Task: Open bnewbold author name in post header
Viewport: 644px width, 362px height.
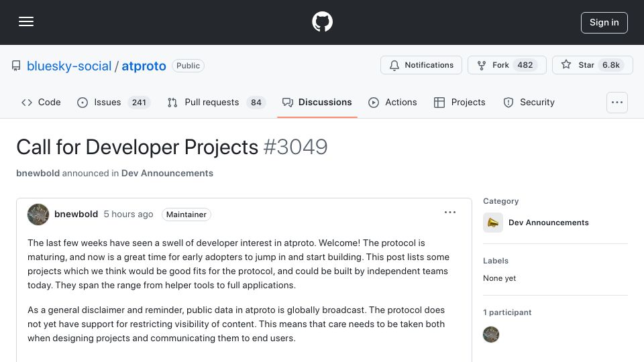Action: (x=76, y=215)
